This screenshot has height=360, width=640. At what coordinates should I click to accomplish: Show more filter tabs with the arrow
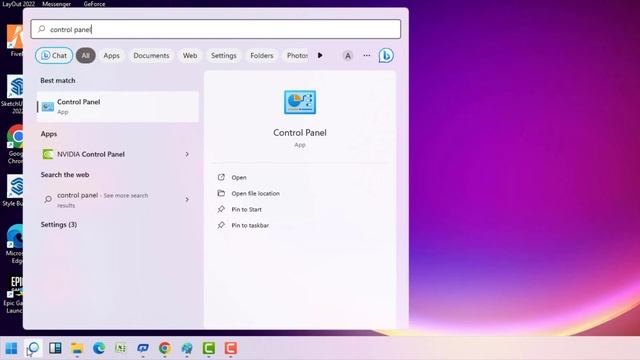click(320, 56)
